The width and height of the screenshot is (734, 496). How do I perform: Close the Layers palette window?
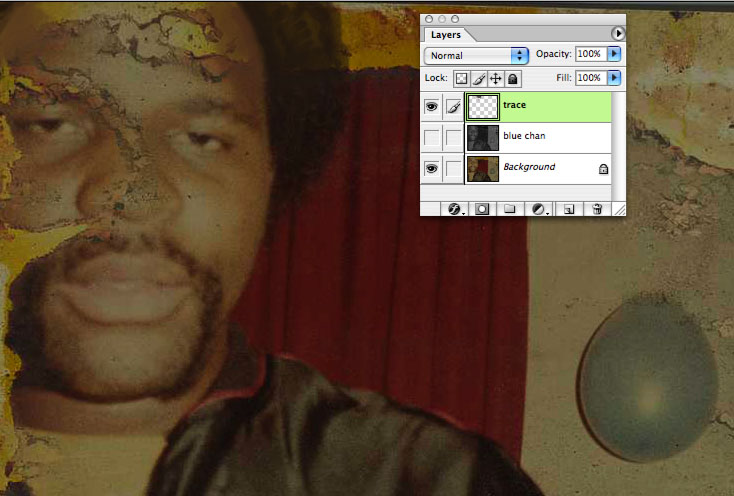[x=429, y=19]
